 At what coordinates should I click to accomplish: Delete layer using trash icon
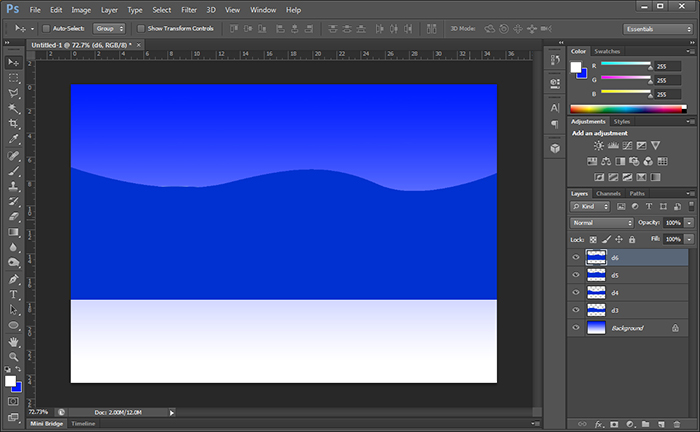pyautogui.click(x=675, y=424)
